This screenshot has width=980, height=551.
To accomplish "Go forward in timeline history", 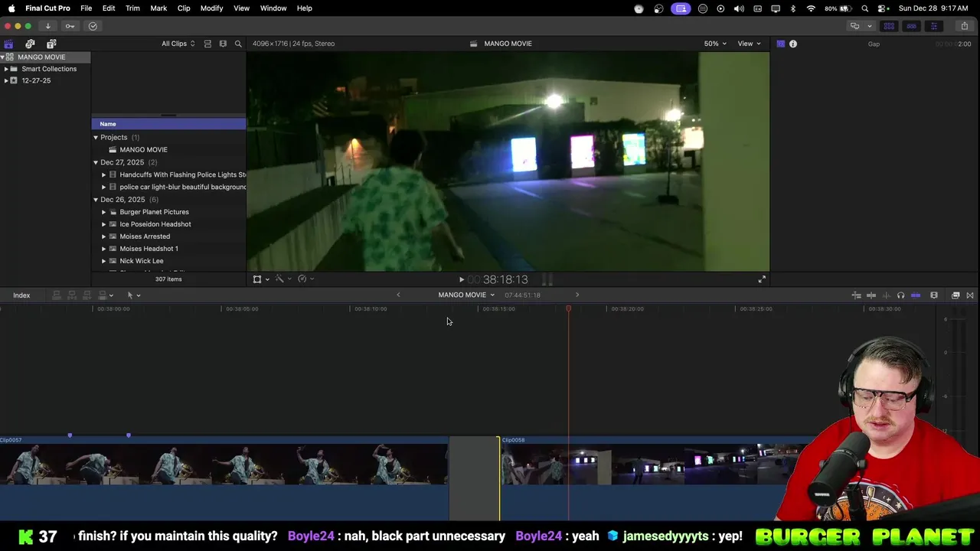I will [577, 295].
